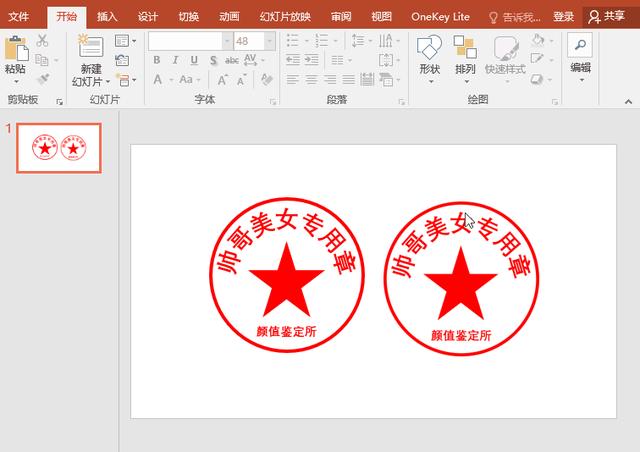
Task: Toggle Italic formatting
Action: (174, 60)
